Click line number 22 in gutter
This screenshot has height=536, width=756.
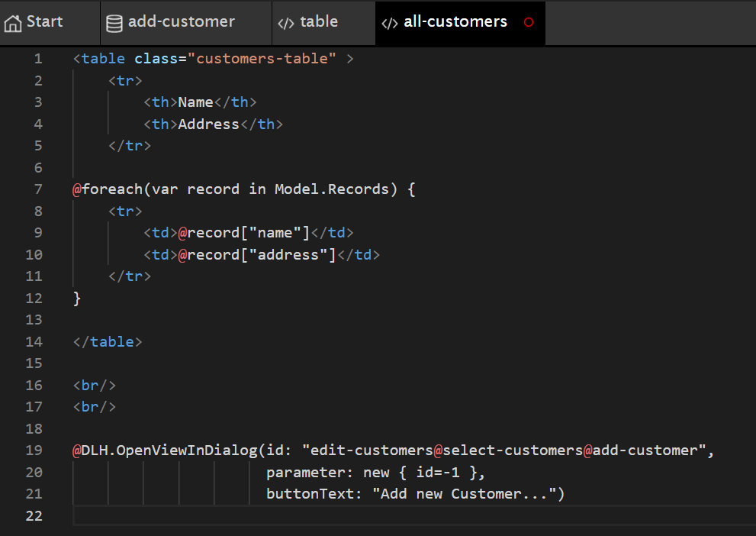[x=34, y=515]
